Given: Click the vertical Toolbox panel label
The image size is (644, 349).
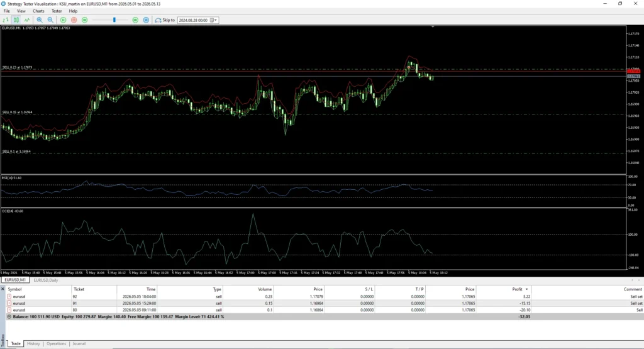Looking at the screenshot, I should [x=3, y=340].
